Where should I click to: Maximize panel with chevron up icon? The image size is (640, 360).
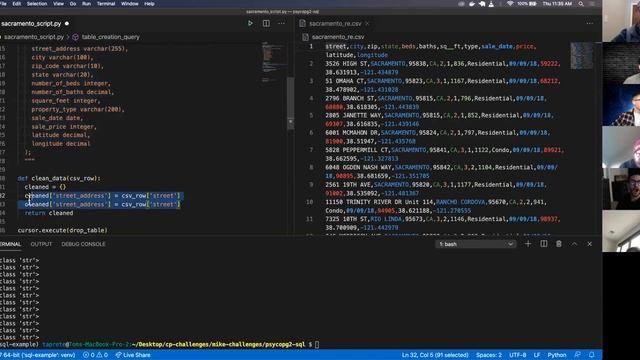tap(574, 244)
